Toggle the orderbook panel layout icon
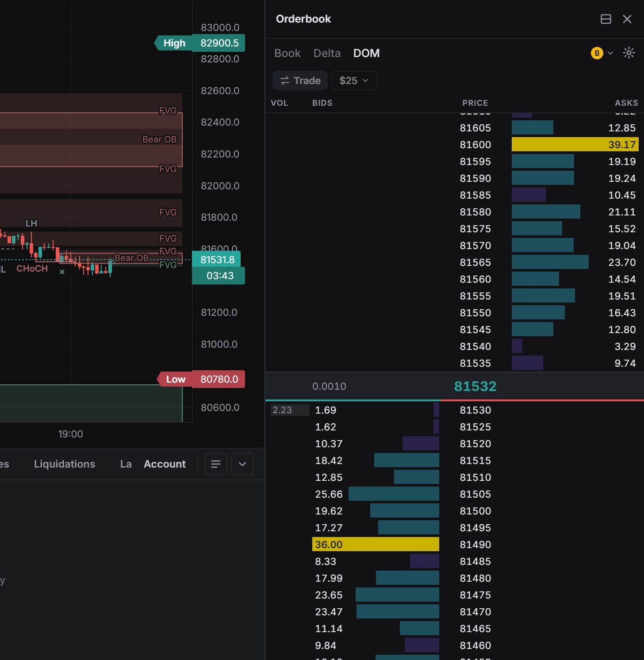This screenshot has height=660, width=644. (x=606, y=19)
